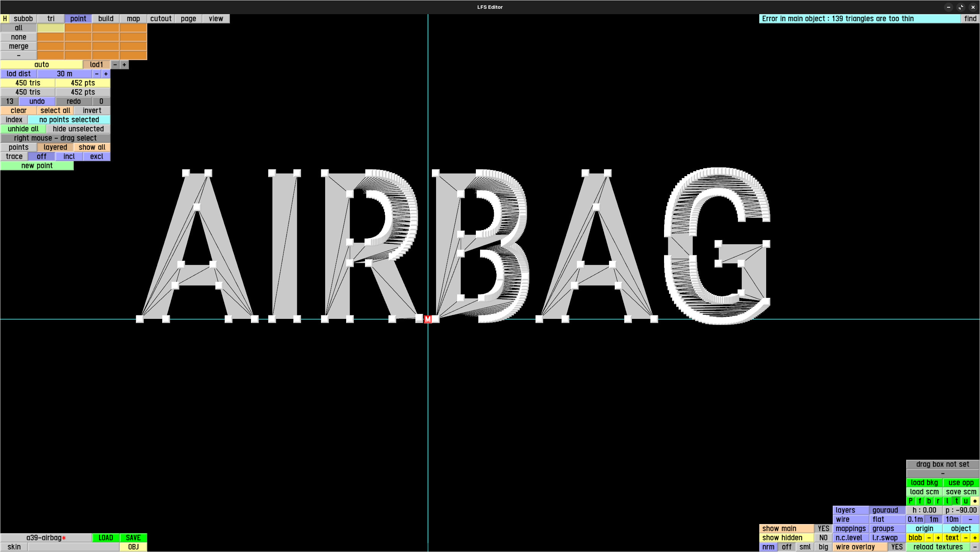Click the H button in top-left corner

click(5, 19)
